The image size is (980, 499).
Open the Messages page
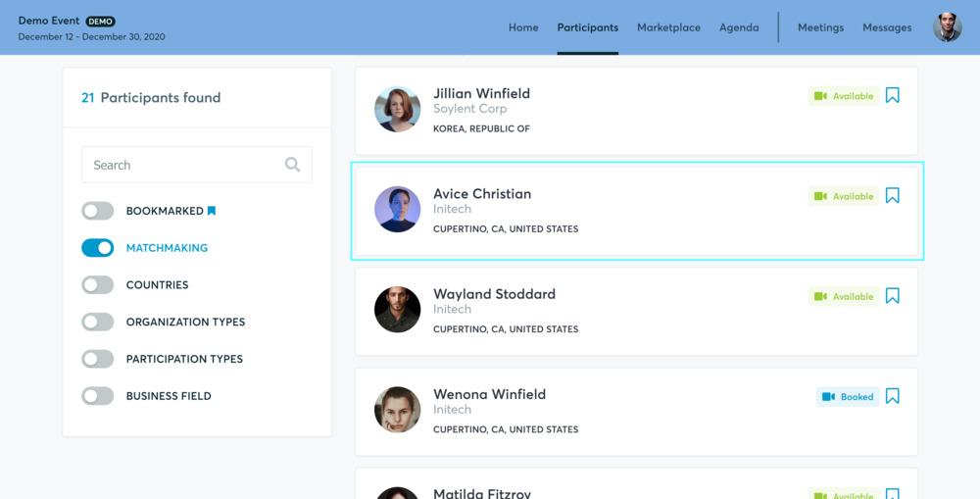[x=887, y=27]
